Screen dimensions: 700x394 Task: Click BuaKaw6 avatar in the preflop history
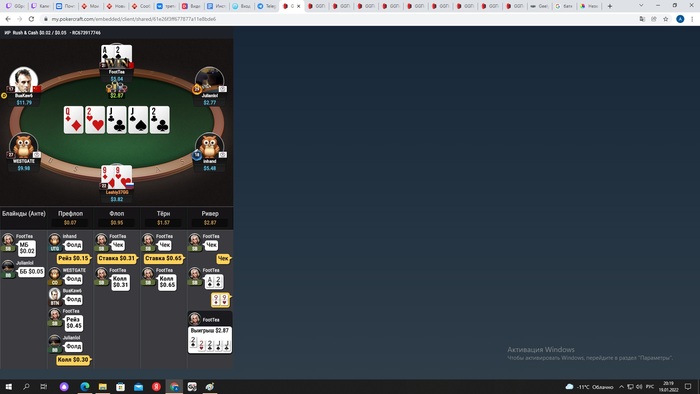click(55, 294)
